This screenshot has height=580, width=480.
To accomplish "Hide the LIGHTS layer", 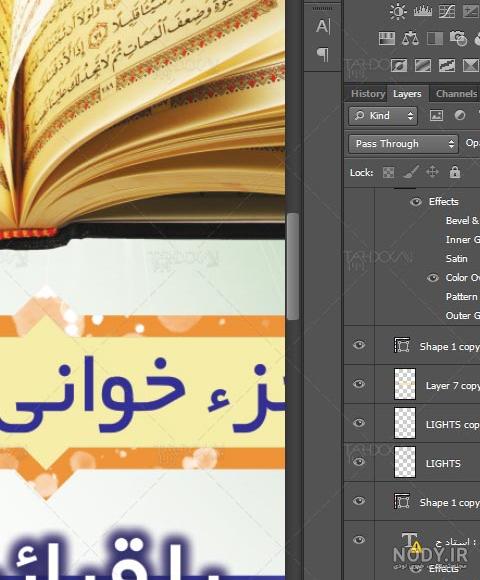I will pos(359,462).
